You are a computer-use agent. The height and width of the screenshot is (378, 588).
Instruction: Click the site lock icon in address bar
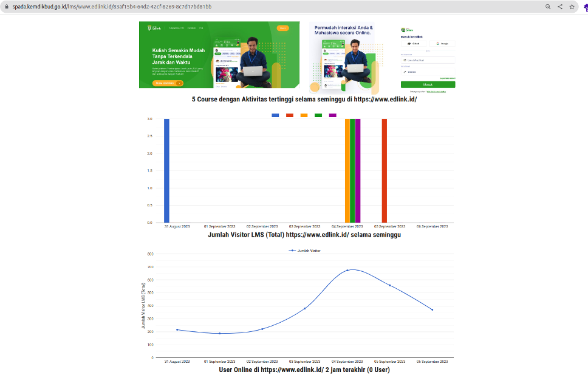6,7
